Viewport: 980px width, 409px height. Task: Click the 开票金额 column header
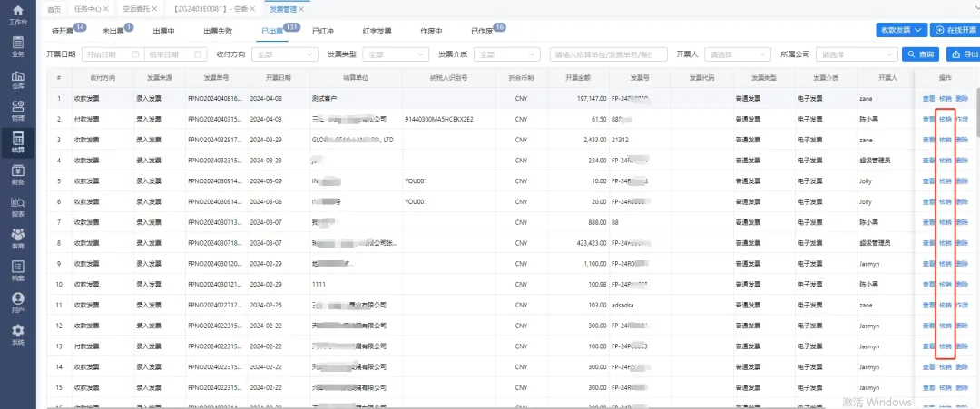[x=578, y=78]
